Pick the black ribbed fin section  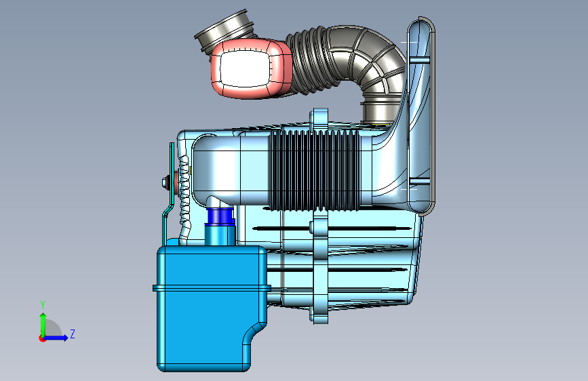(315, 171)
